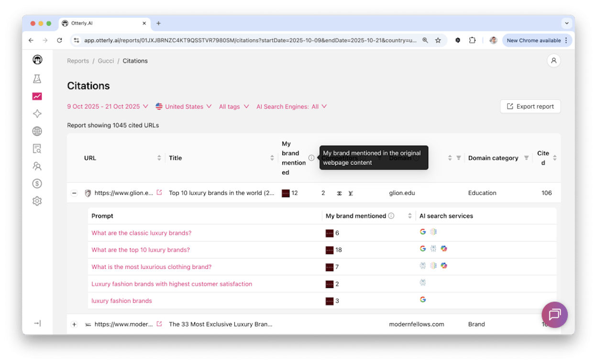Go to Reports breadcrumb
Image resolution: width=597 pixels, height=364 pixels.
tap(78, 61)
